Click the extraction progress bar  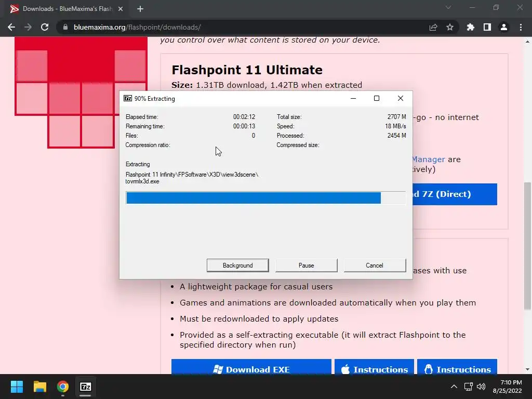265,198
